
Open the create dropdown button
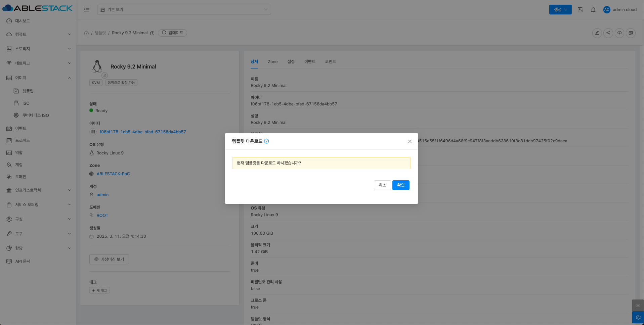pos(560,10)
